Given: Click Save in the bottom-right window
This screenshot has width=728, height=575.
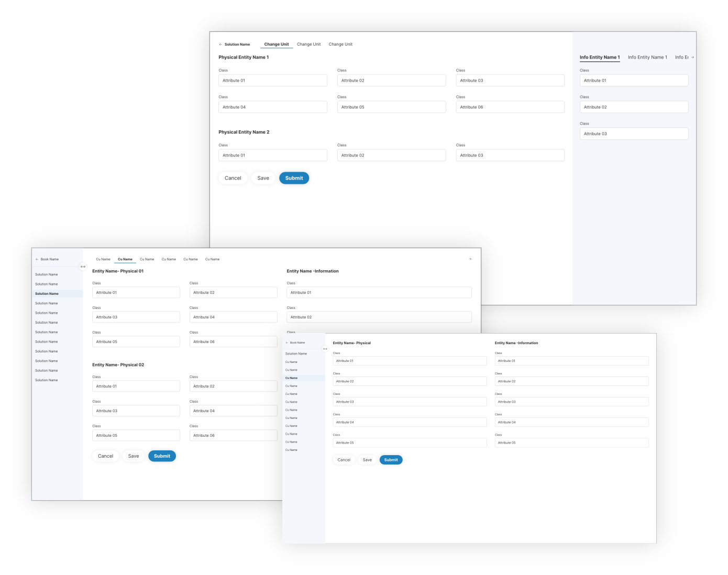Looking at the screenshot, I should [x=367, y=460].
